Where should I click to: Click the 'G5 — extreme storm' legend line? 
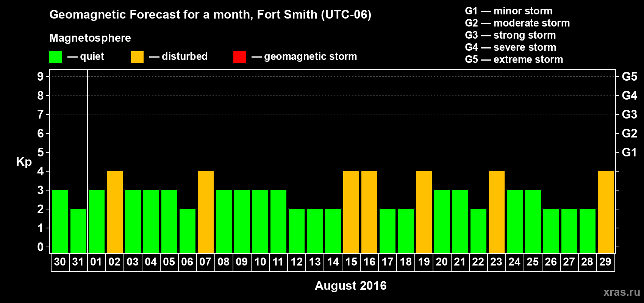514,59
